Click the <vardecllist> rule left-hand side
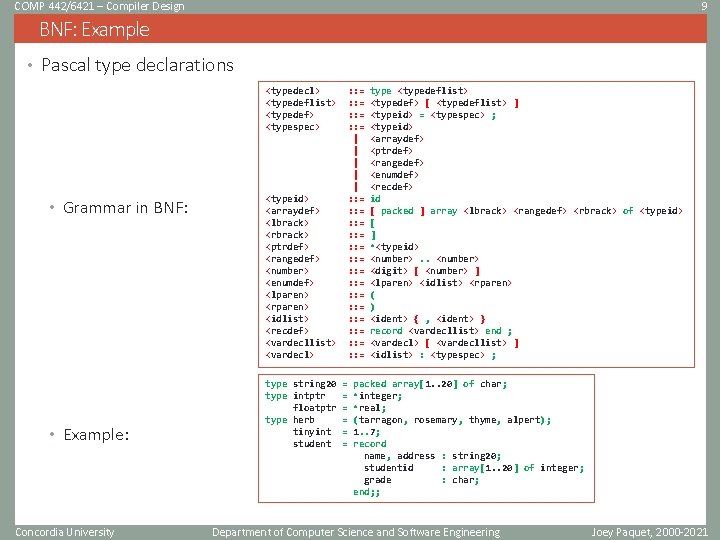The width and height of the screenshot is (720, 540). 301,343
